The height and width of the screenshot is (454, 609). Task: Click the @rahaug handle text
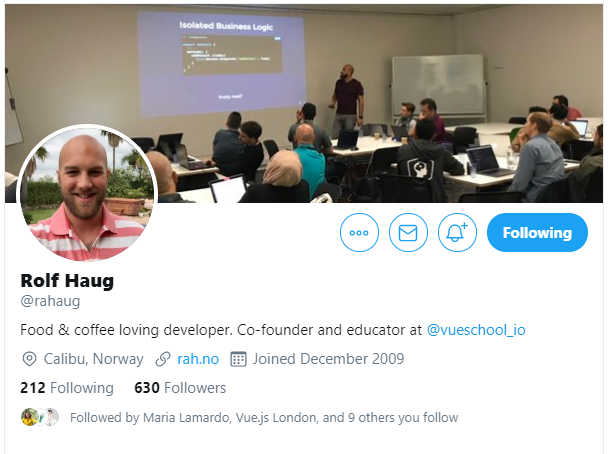[50, 301]
